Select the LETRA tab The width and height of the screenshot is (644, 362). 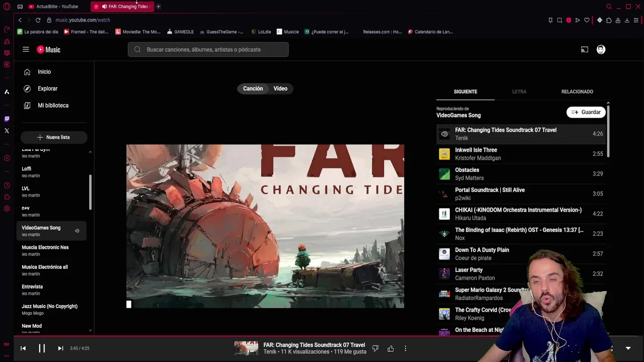(x=519, y=92)
